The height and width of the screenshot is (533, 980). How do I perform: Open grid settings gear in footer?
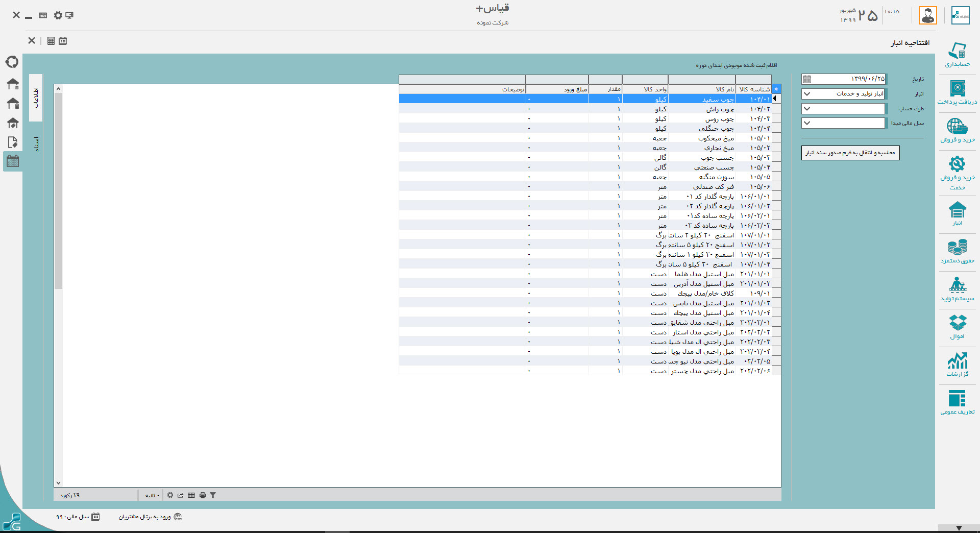(x=170, y=495)
